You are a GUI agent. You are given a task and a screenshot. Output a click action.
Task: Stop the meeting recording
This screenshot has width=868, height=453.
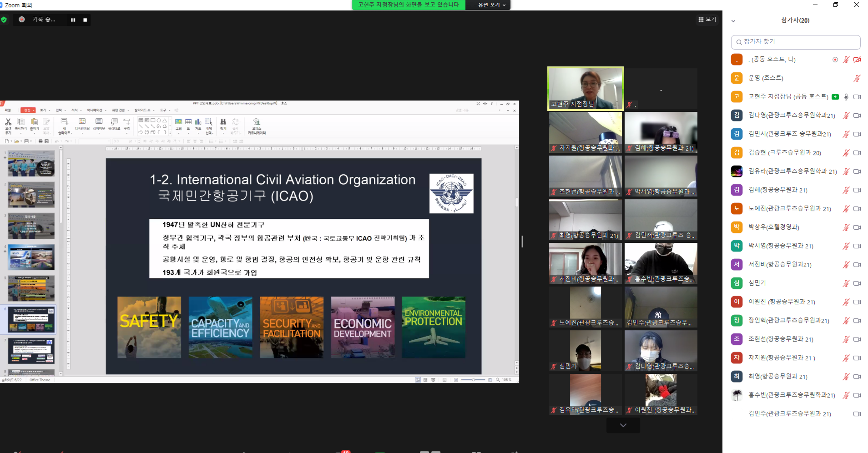tap(85, 20)
